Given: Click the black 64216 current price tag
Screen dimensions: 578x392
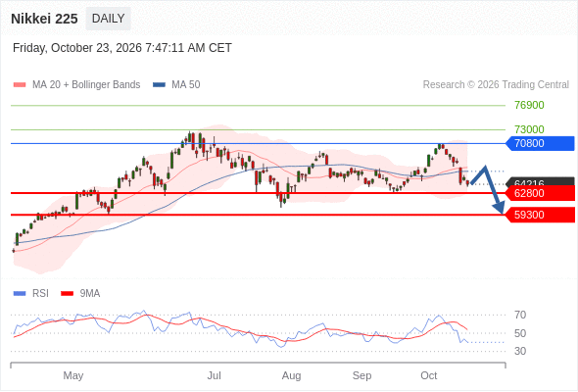Looking at the screenshot, I should pos(540,181).
